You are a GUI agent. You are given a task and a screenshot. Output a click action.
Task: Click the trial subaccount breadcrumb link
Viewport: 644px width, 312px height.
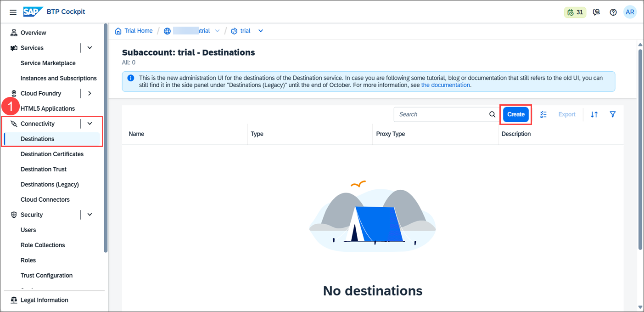click(x=246, y=31)
